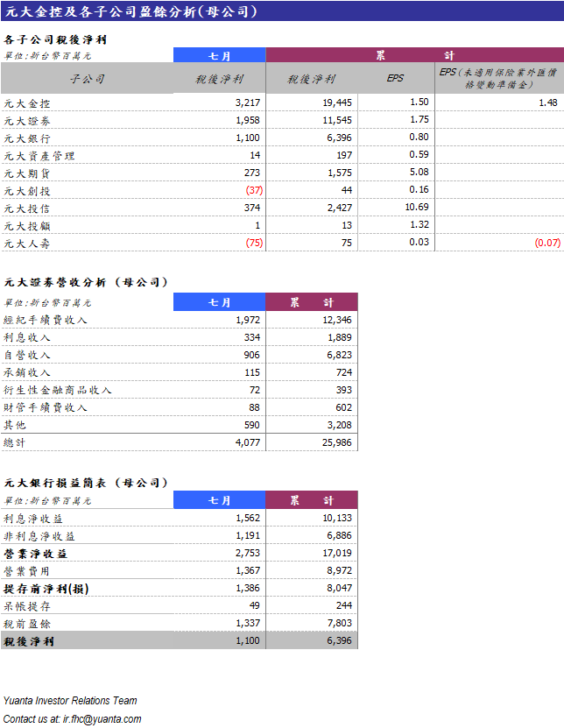The width and height of the screenshot is (564, 728).
Task: Click the title 元大金控及各子公司盈餘分析(母公司)
Action: click(x=130, y=11)
